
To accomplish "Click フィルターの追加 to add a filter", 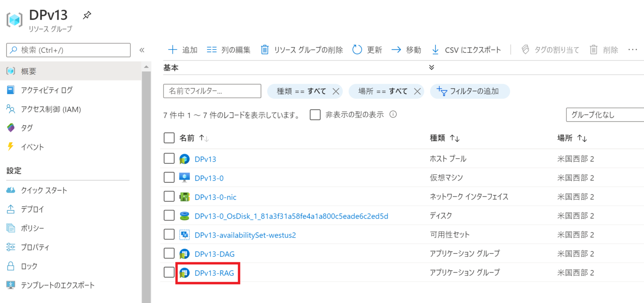I will tap(470, 91).
